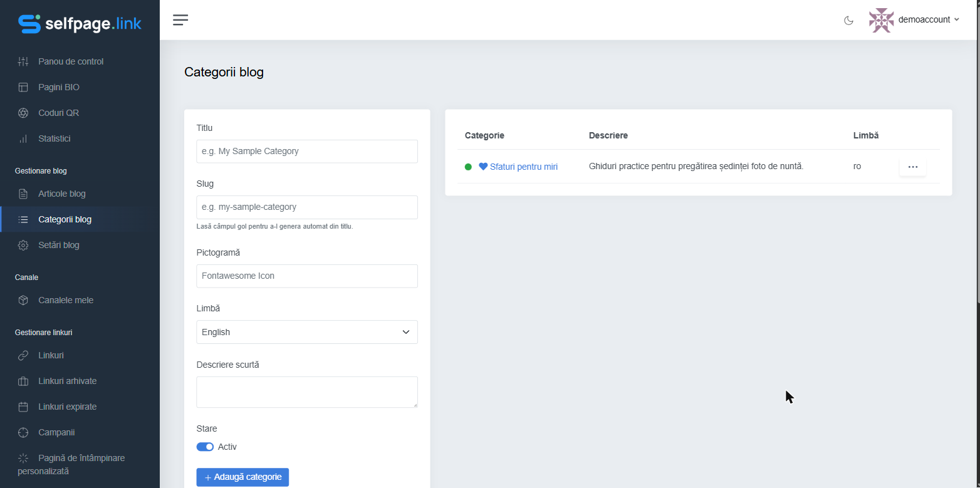This screenshot has height=488, width=980.
Task: Focus the Pictogramă Fontawesome Icon field
Action: (x=307, y=276)
